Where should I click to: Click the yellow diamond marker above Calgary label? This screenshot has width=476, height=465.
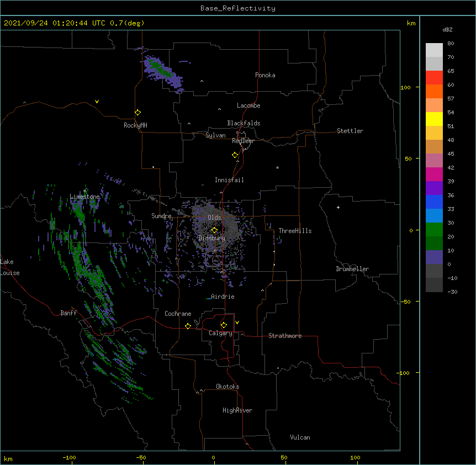[x=224, y=325]
